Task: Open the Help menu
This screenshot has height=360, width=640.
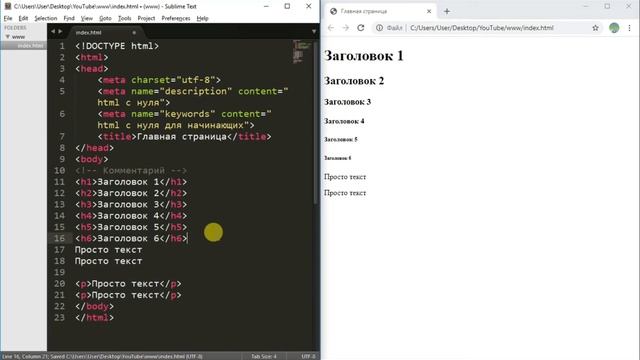Action: click(202, 18)
